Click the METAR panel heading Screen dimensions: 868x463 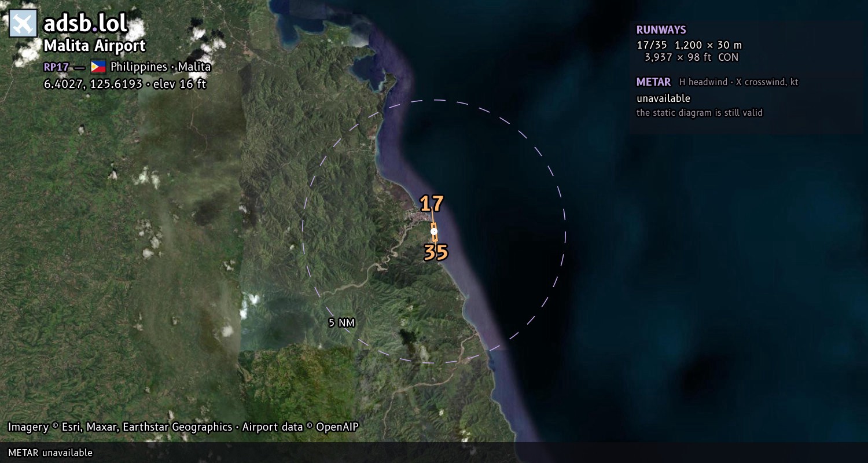(654, 82)
